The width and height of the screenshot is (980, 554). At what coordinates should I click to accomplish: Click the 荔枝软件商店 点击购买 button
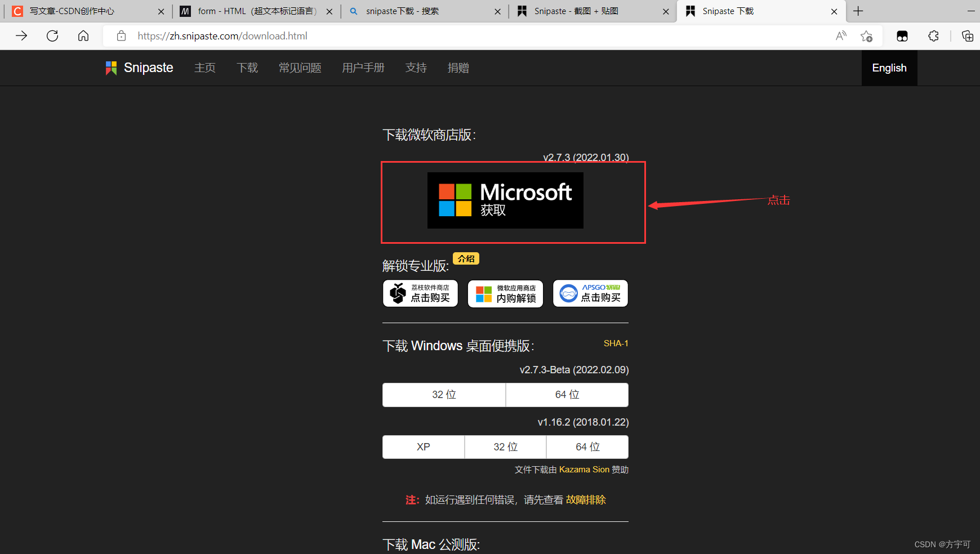[420, 293]
